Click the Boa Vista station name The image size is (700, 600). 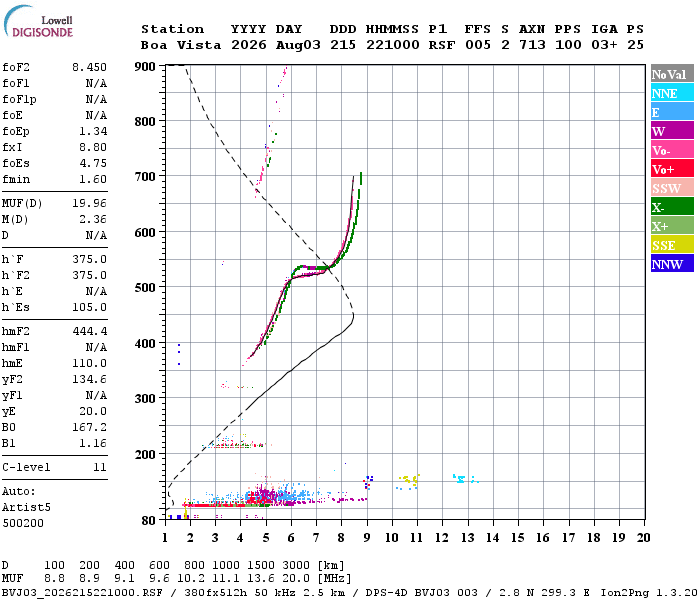point(181,45)
